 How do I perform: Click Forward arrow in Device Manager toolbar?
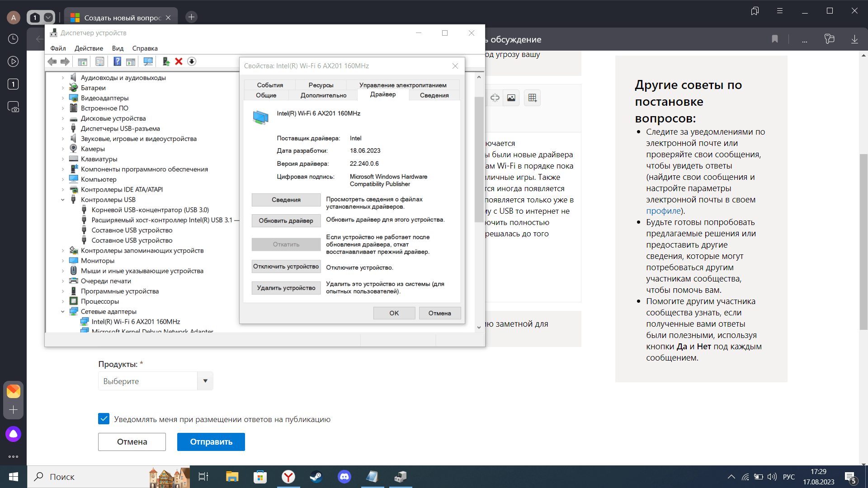(x=65, y=61)
